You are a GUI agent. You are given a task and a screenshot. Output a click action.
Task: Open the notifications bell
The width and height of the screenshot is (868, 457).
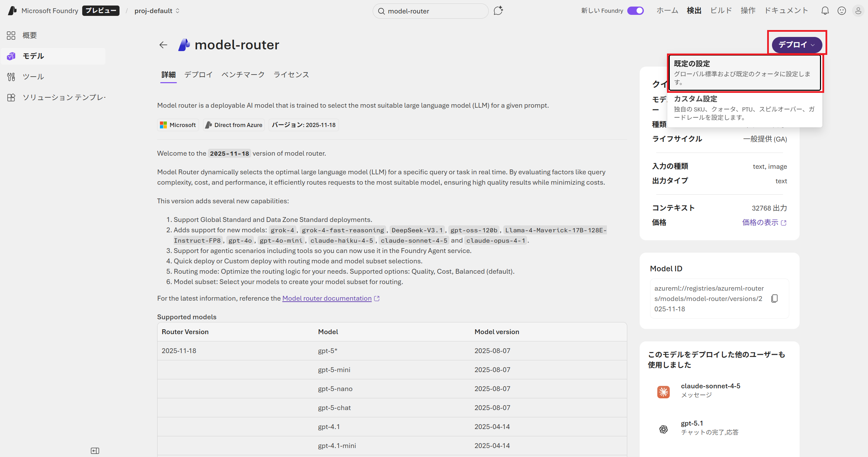(x=825, y=11)
